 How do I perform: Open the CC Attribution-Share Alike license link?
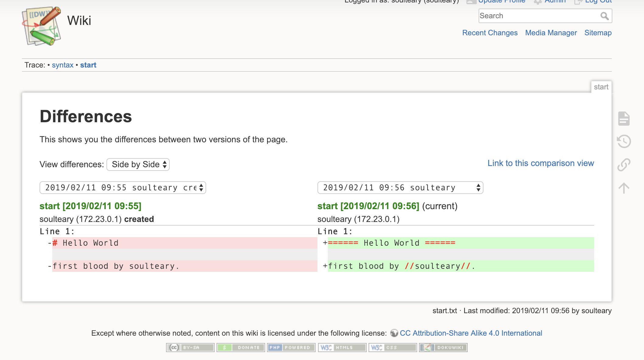pos(471,333)
